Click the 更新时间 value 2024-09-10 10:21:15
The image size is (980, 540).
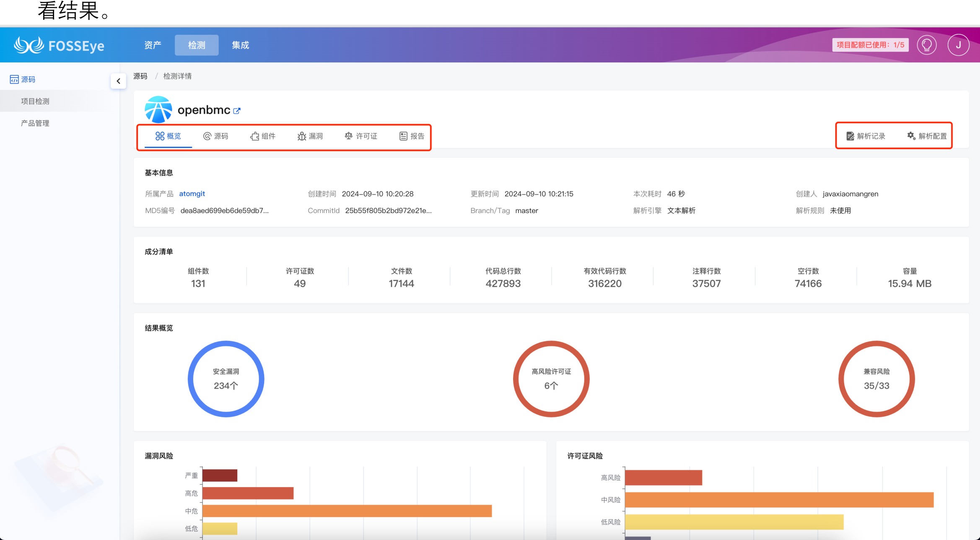[539, 194]
